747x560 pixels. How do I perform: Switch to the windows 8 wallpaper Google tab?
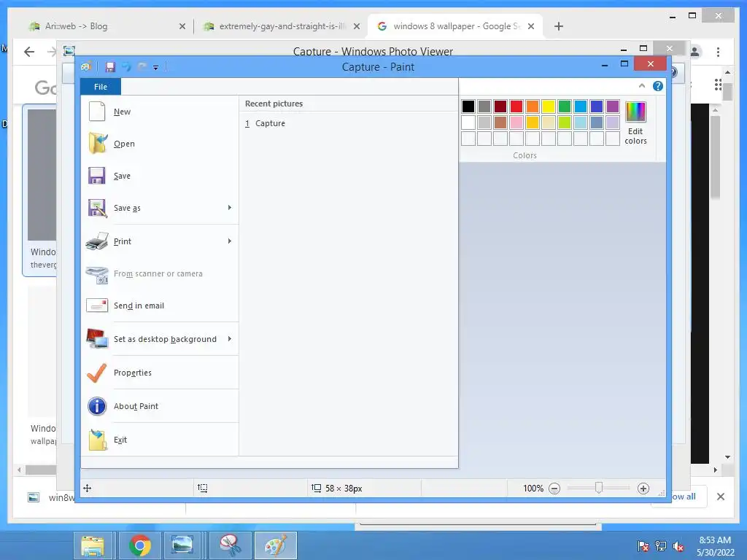click(456, 26)
